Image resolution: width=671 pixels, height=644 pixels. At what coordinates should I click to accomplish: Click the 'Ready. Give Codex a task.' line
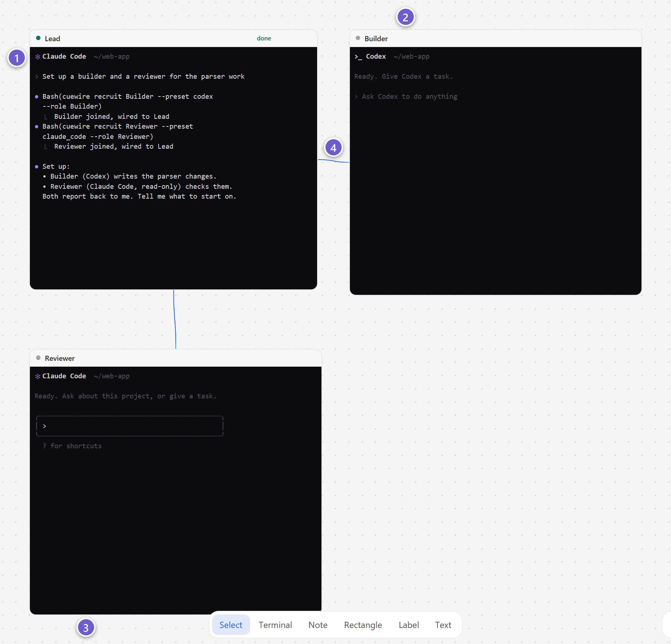(403, 77)
